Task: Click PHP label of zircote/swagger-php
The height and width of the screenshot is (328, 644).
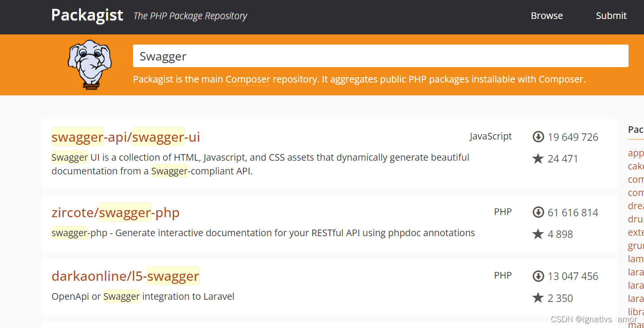Action: (x=503, y=212)
